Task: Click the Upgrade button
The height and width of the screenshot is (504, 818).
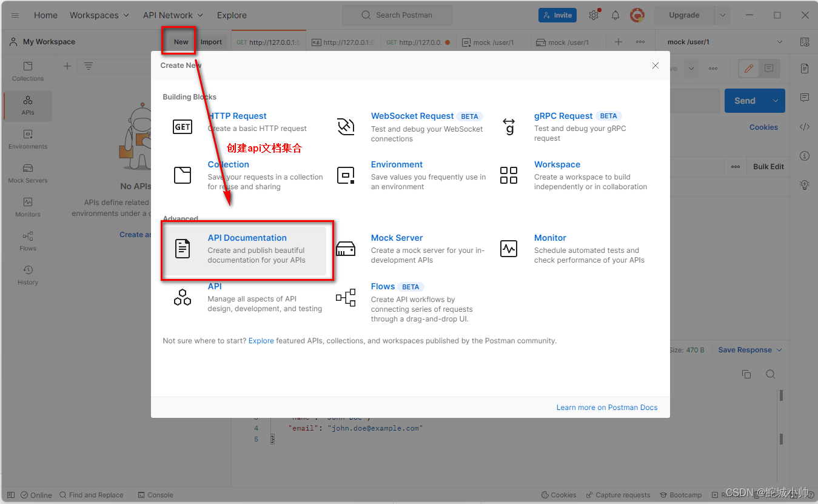Action: [x=684, y=15]
